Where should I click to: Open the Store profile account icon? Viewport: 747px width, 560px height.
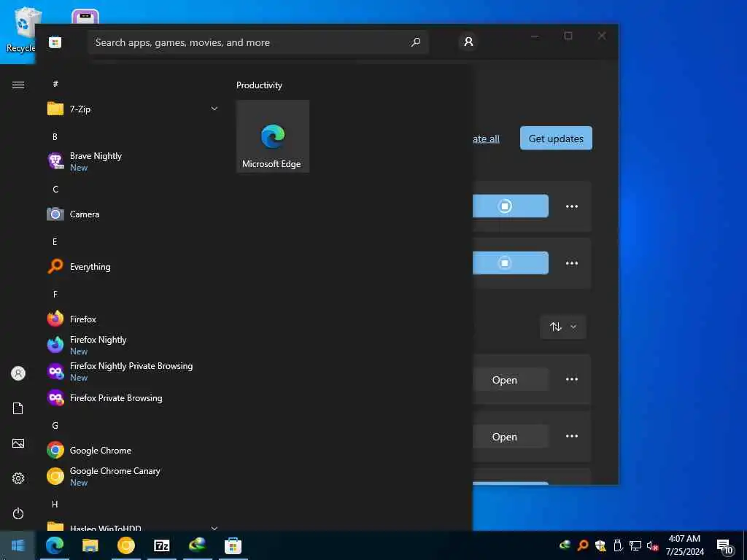click(x=468, y=42)
